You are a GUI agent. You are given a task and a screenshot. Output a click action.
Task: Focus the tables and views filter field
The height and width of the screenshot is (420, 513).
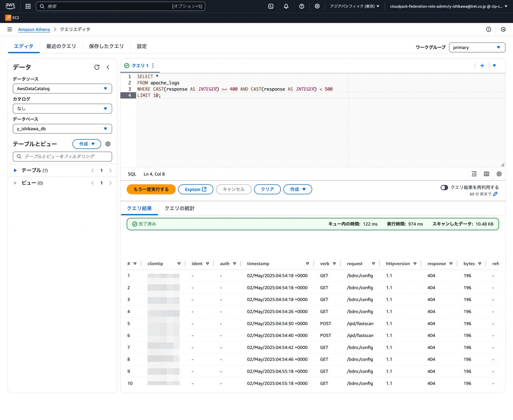(x=62, y=156)
